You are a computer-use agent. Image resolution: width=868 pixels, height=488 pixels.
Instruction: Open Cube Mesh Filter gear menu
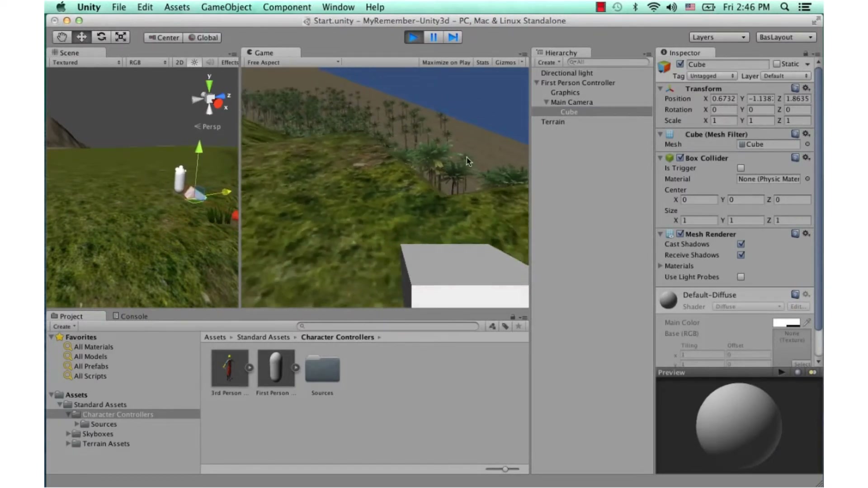pyautogui.click(x=806, y=134)
